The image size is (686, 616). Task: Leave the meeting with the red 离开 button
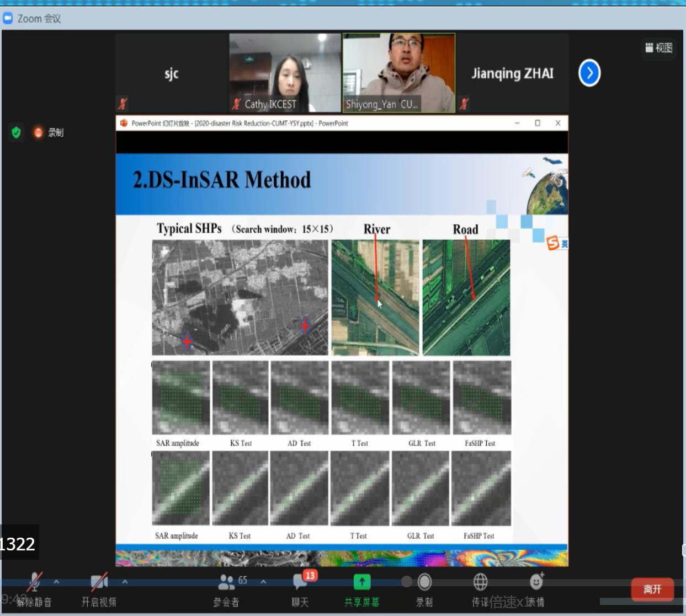tap(652, 589)
